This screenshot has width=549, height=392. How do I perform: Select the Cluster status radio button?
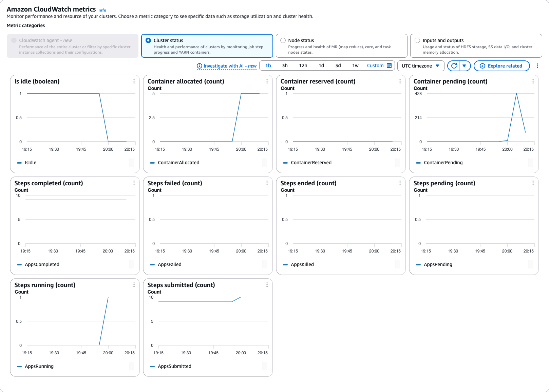tap(148, 40)
